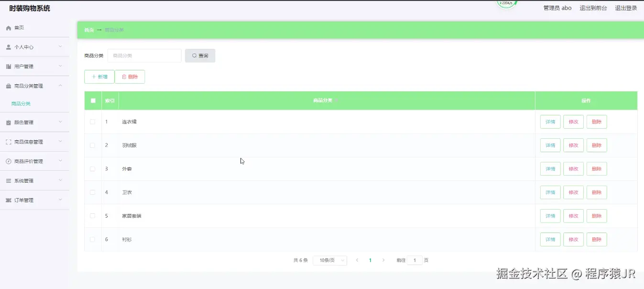Expand the 系统管理 menu chevron
This screenshot has height=289, width=644.
(60, 180)
